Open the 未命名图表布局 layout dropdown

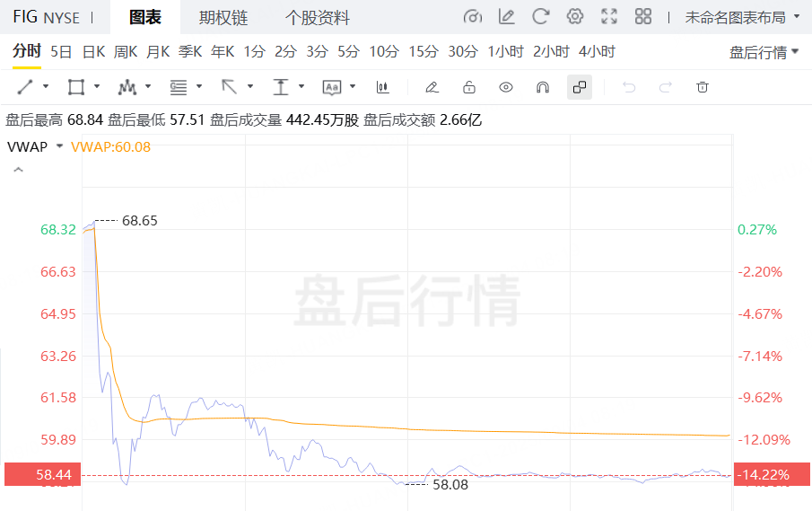[741, 17]
